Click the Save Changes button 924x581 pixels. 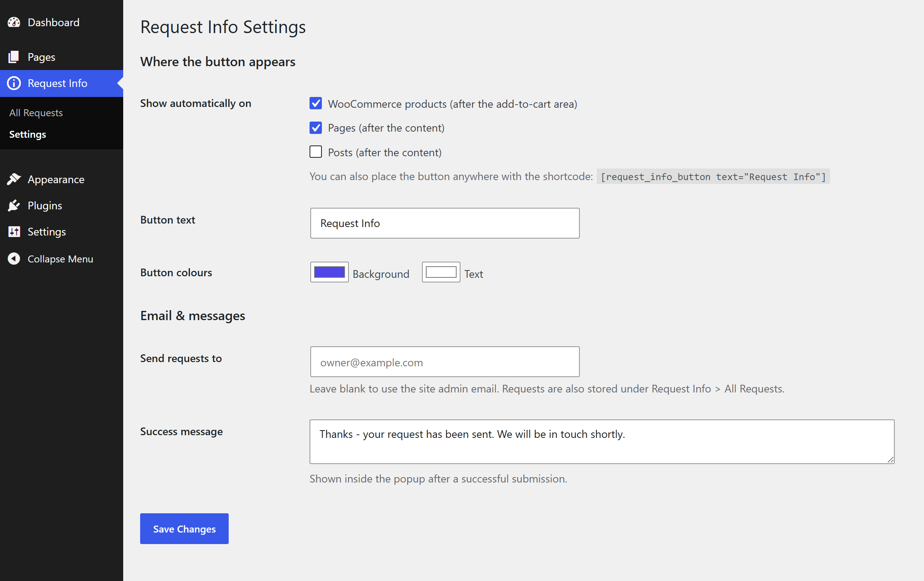pos(184,529)
